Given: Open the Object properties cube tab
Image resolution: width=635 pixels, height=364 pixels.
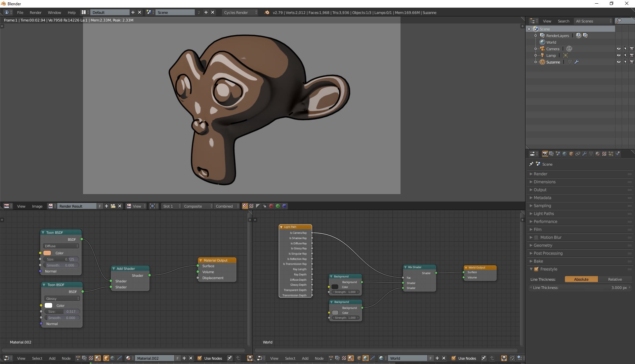Looking at the screenshot, I should (571, 154).
